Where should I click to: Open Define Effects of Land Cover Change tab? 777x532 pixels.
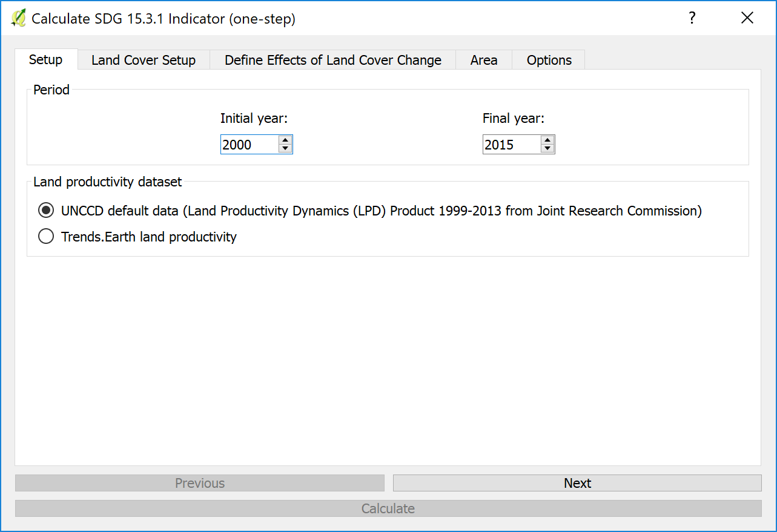[332, 61]
